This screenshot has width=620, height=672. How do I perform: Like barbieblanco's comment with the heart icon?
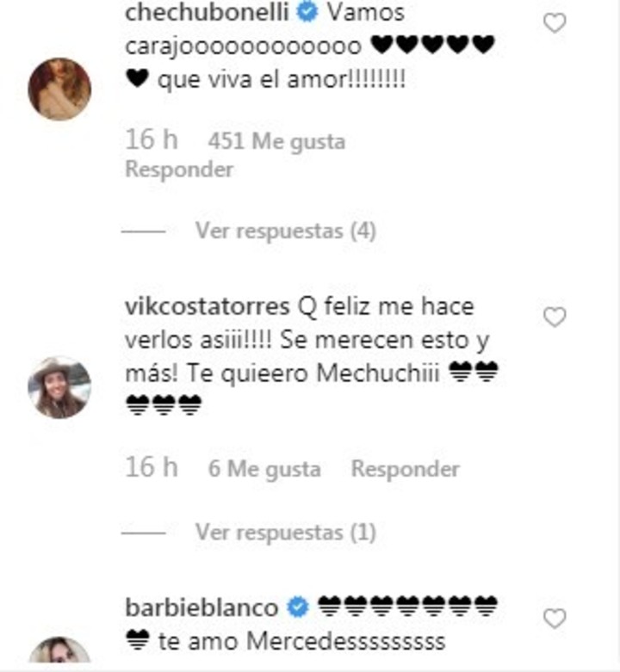coord(555,619)
